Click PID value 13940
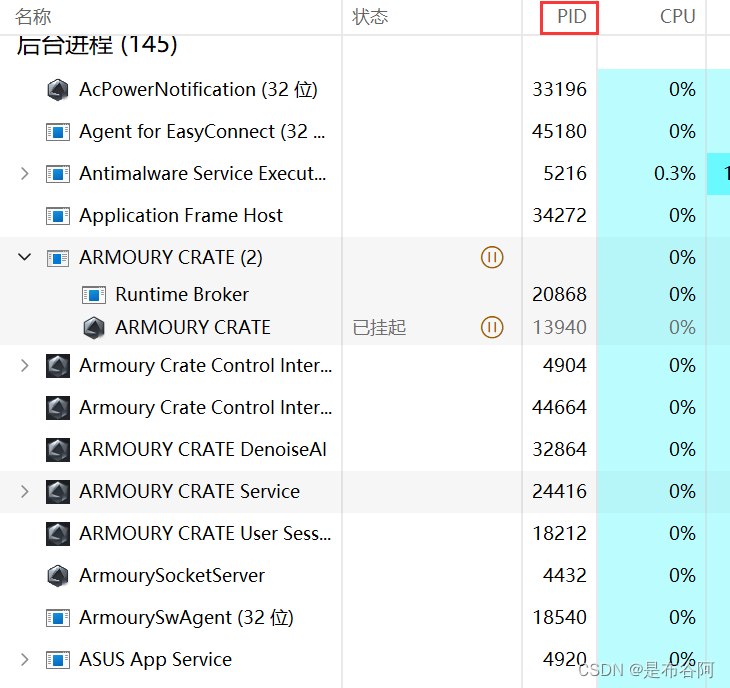The height and width of the screenshot is (688, 730). (x=559, y=328)
